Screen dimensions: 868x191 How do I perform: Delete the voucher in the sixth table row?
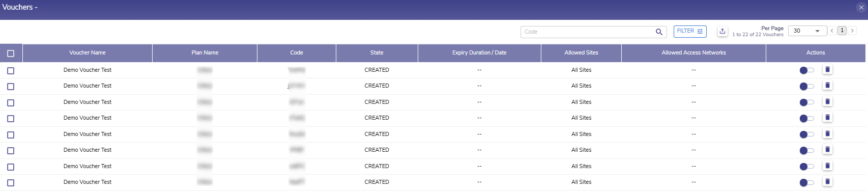point(827,150)
